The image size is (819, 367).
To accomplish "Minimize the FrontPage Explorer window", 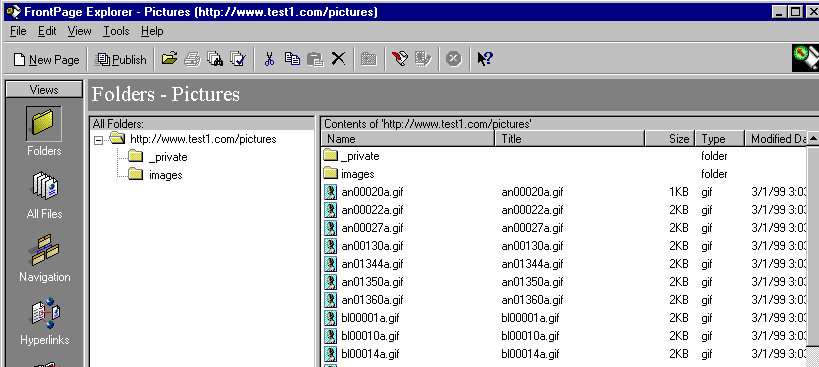I will coord(780,11).
